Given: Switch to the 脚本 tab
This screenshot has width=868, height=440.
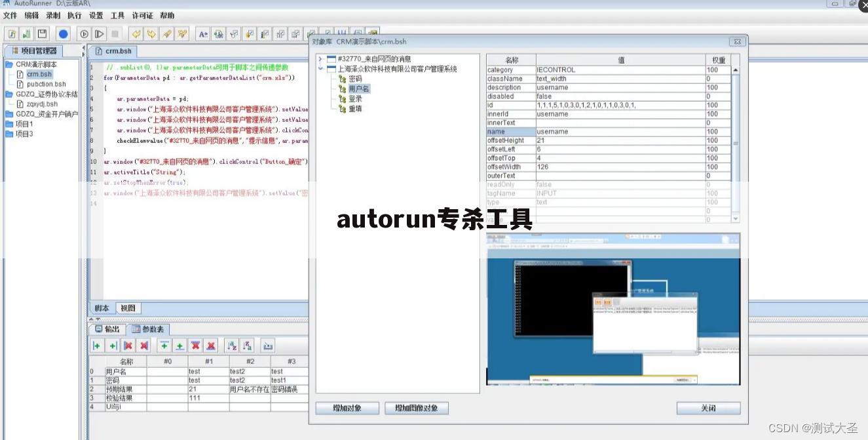Looking at the screenshot, I should 102,308.
